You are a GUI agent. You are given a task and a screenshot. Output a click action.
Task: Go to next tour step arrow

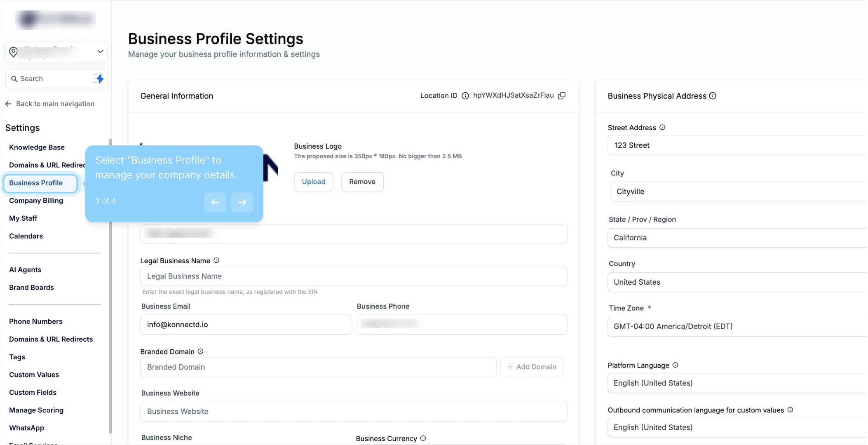tap(242, 202)
